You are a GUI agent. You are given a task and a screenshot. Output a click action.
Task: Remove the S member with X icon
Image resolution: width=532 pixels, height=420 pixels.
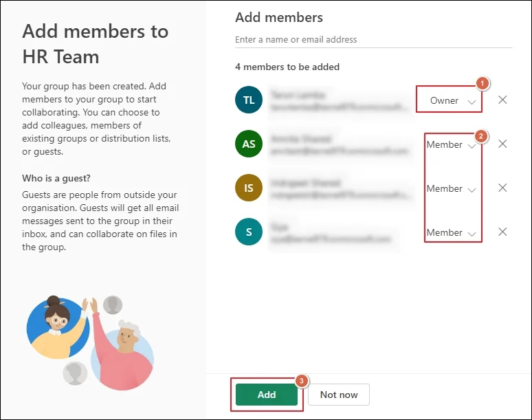coord(502,232)
